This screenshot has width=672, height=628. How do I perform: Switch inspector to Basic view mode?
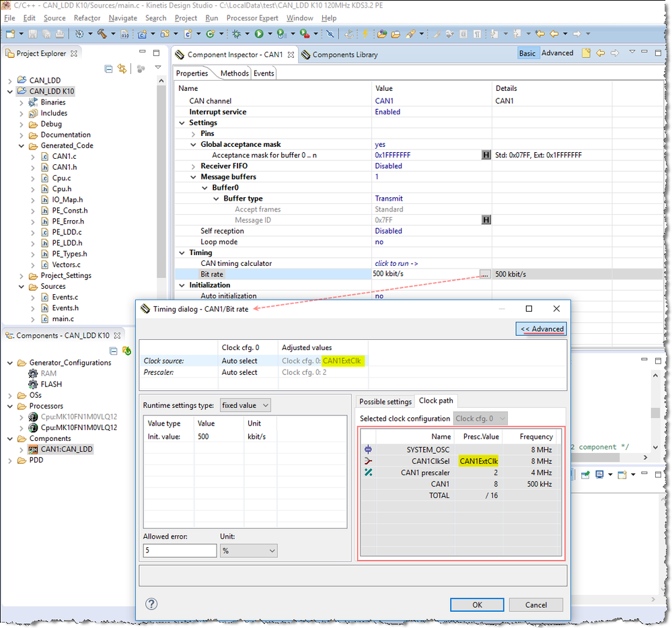(x=527, y=53)
